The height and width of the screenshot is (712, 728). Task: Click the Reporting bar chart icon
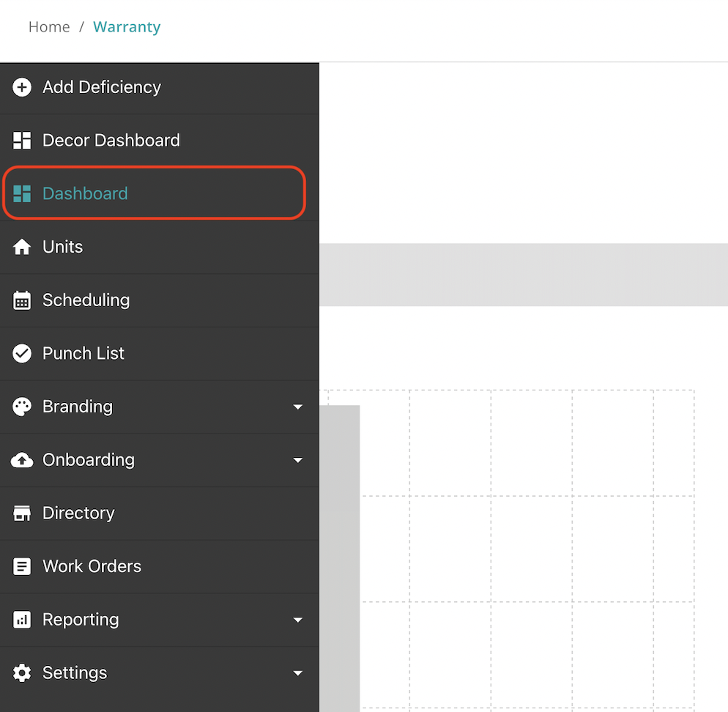22,620
